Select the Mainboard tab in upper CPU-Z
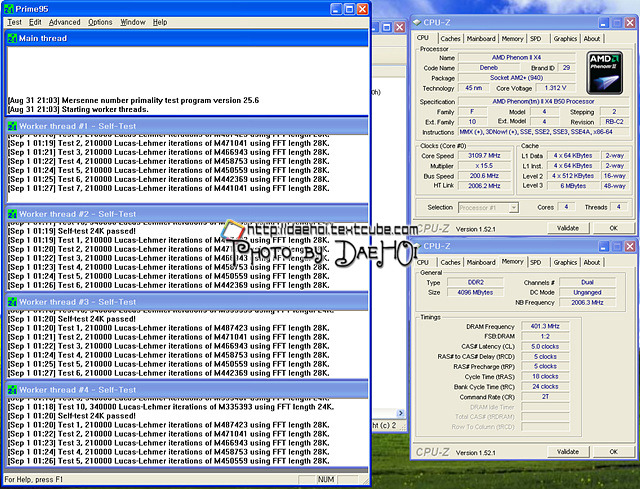 tap(481, 38)
